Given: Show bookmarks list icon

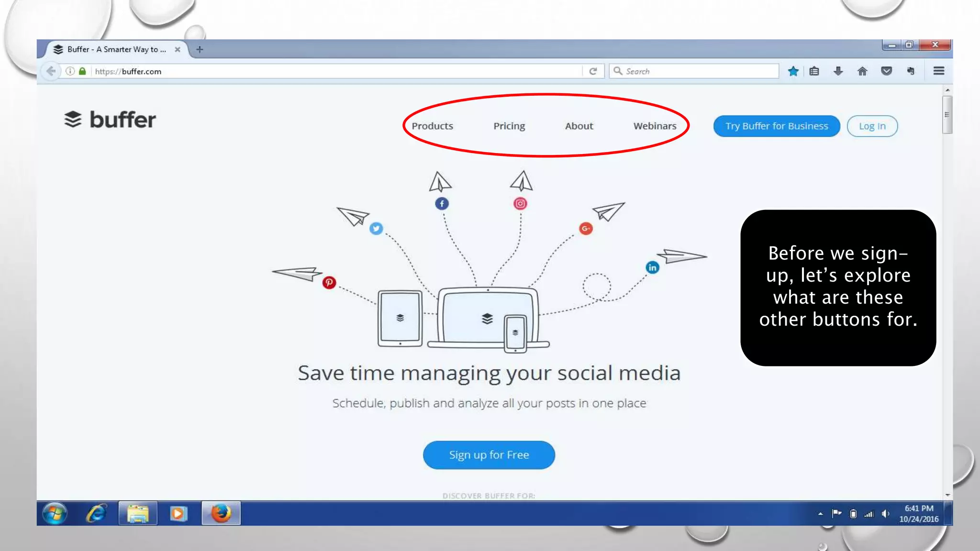Looking at the screenshot, I should [x=814, y=71].
